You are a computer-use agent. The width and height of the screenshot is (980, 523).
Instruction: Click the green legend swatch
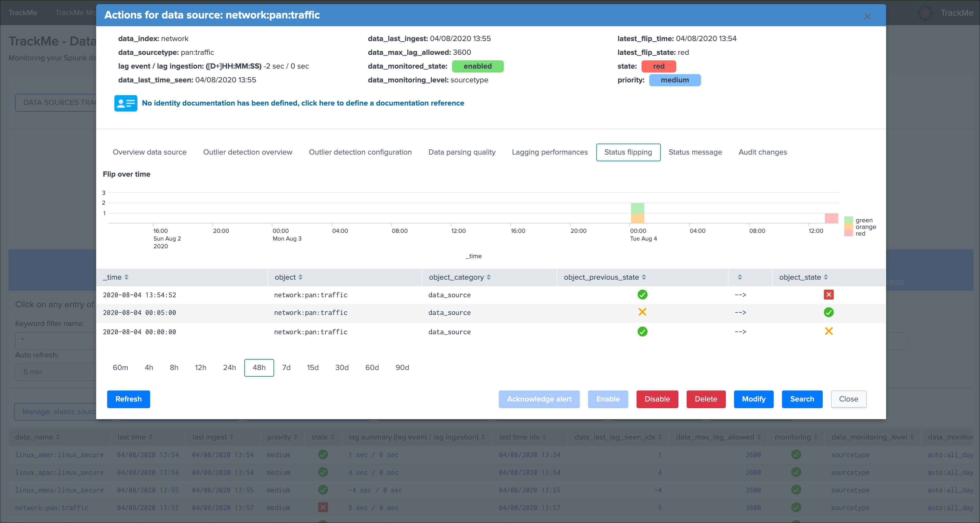tap(848, 220)
